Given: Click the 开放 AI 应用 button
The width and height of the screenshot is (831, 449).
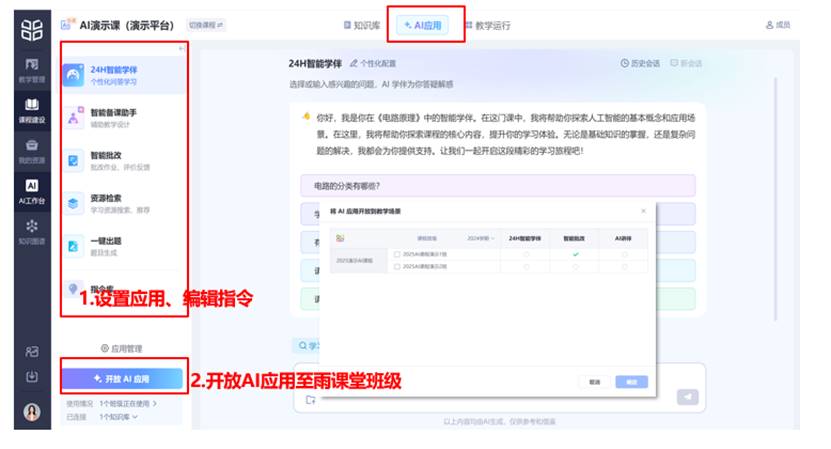Looking at the screenshot, I should pyautogui.click(x=122, y=379).
